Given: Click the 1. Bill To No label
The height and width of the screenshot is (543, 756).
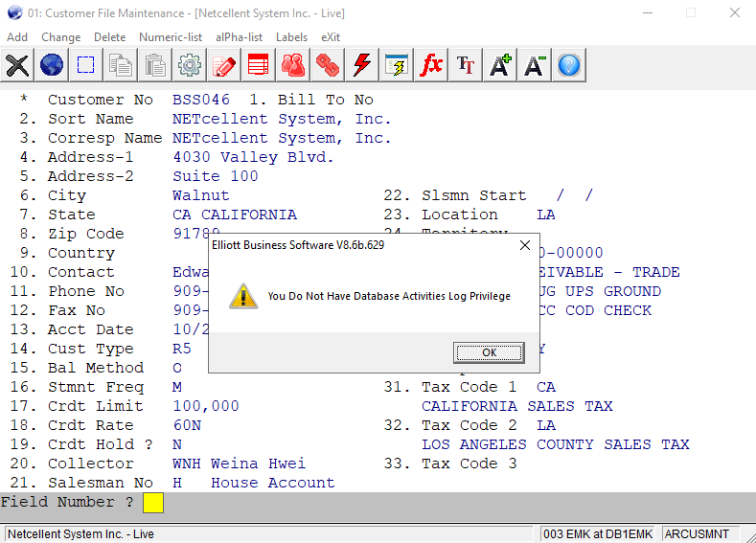Looking at the screenshot, I should tap(311, 100).
